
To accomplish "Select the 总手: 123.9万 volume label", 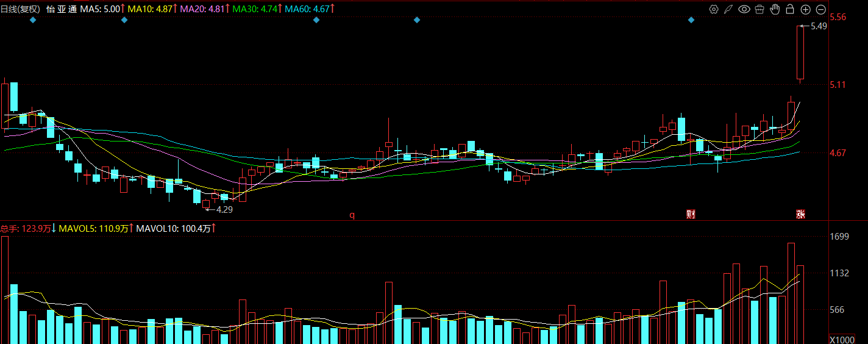I will 28,229.
